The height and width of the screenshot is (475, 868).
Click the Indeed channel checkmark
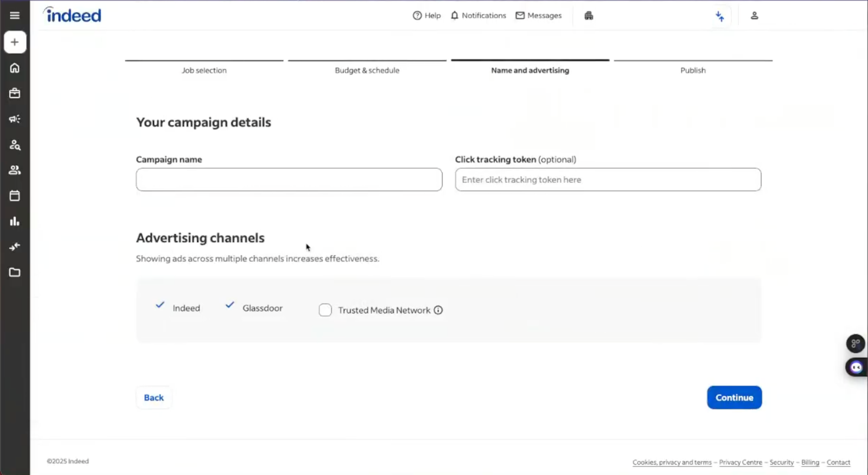point(160,305)
